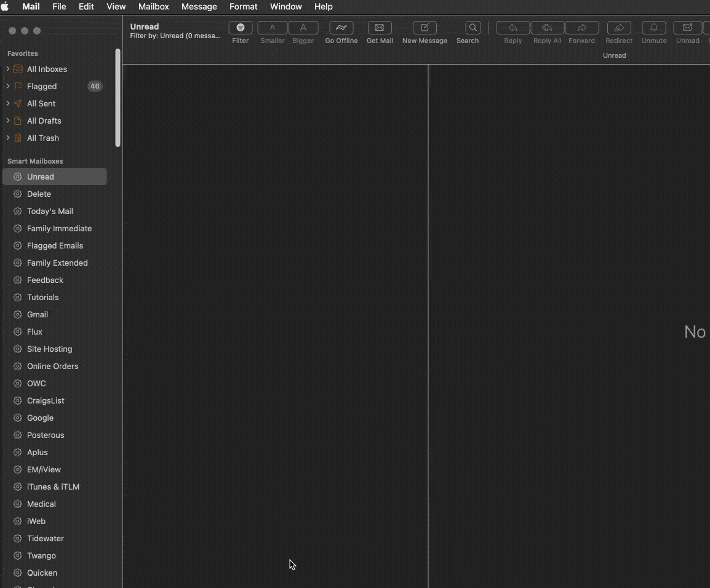The height and width of the screenshot is (588, 710).
Task: Compose with New Message icon
Action: (425, 28)
